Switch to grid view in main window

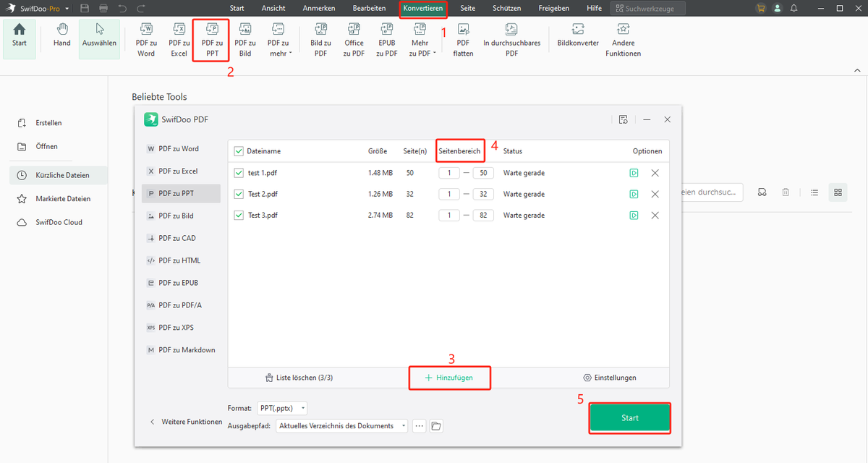tap(838, 192)
